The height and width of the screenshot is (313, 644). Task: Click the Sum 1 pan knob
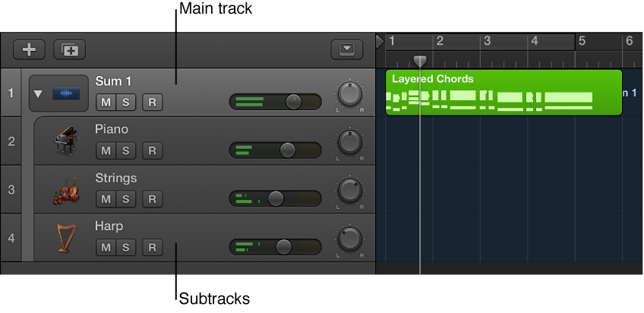(x=350, y=94)
